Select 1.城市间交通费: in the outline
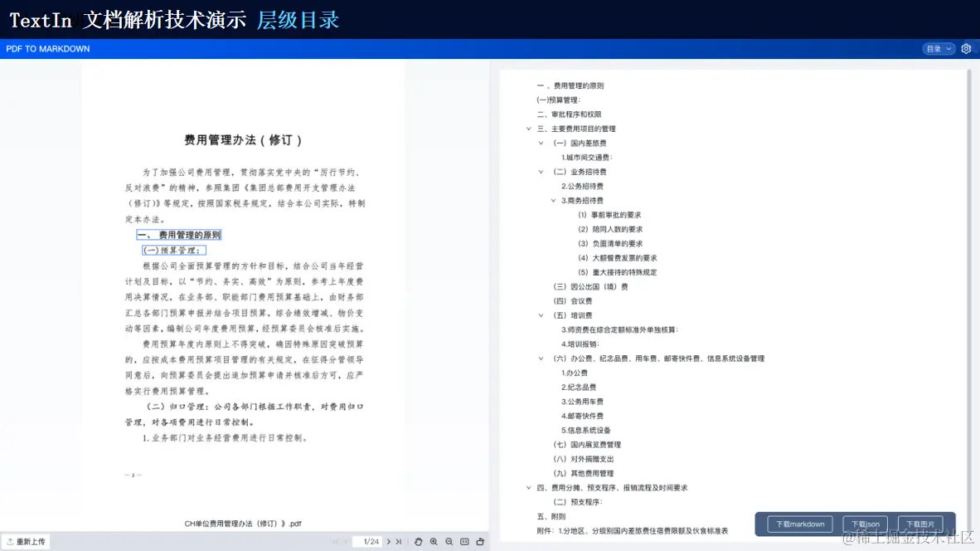 pos(586,158)
